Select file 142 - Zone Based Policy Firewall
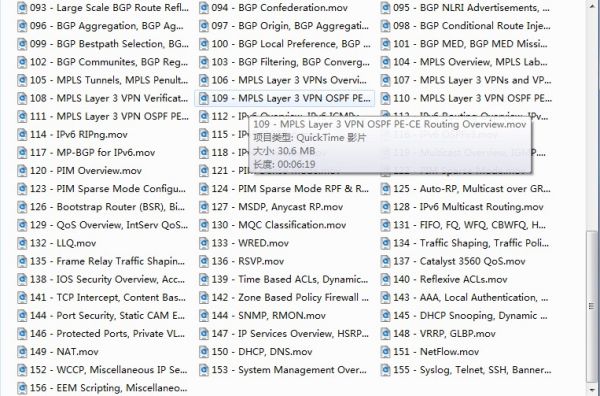The width and height of the screenshot is (600, 396). tap(284, 298)
